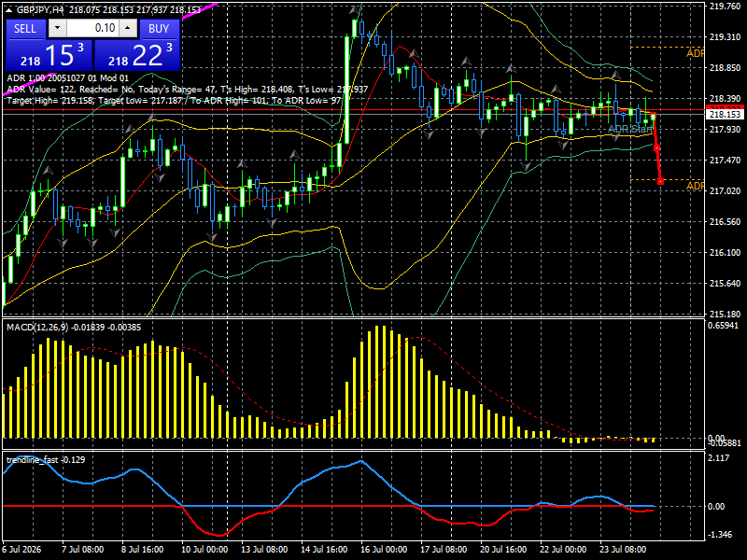Image resolution: width=747 pixels, height=560 pixels.
Task: Click the upper orange ADR target label
Action: (695, 53)
